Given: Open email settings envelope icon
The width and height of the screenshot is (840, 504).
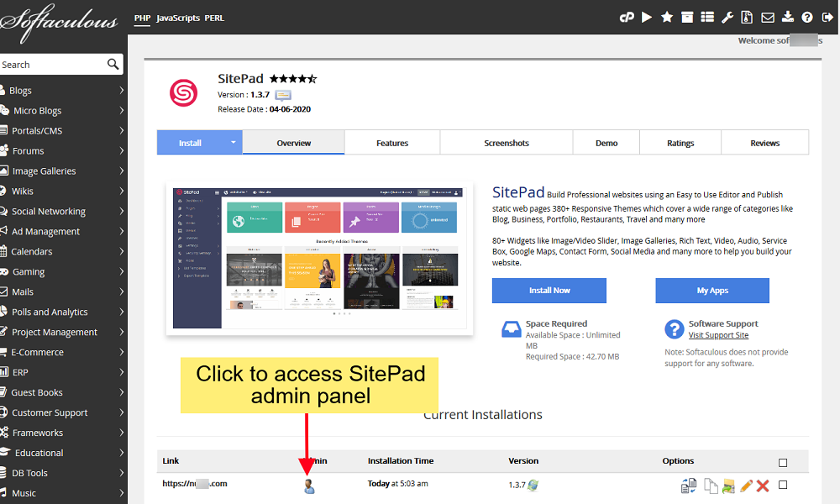Looking at the screenshot, I should pos(767,18).
